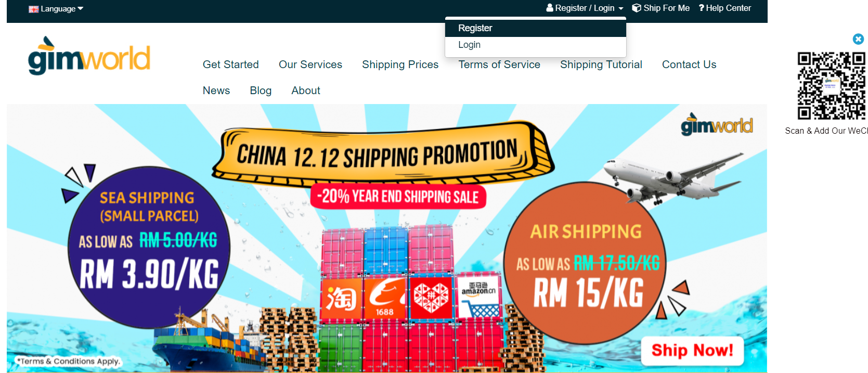Open the Language dropdown
Screen dimensions: 868x373
click(56, 9)
